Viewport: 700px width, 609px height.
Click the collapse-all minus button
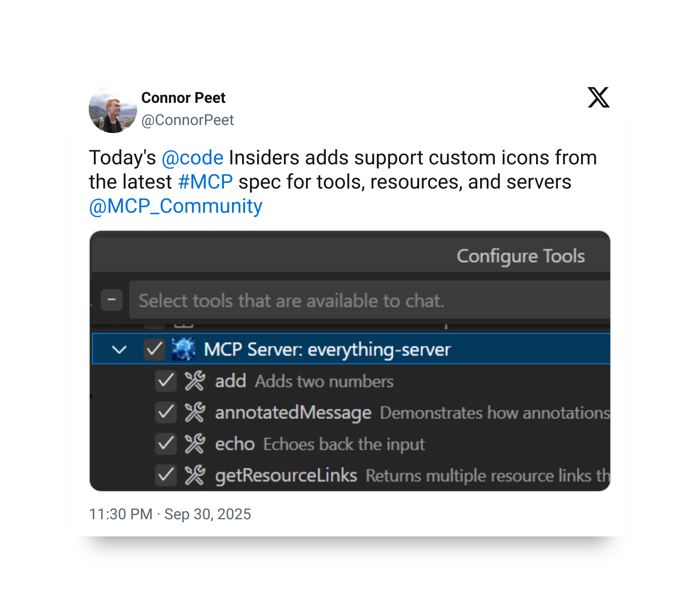[111, 300]
